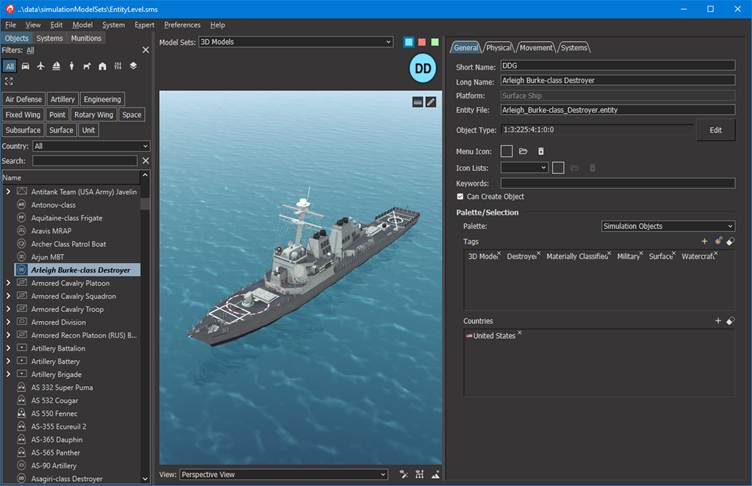The height and width of the screenshot is (486, 752).
Task: Add a country with the plus icon
Action: 717,321
